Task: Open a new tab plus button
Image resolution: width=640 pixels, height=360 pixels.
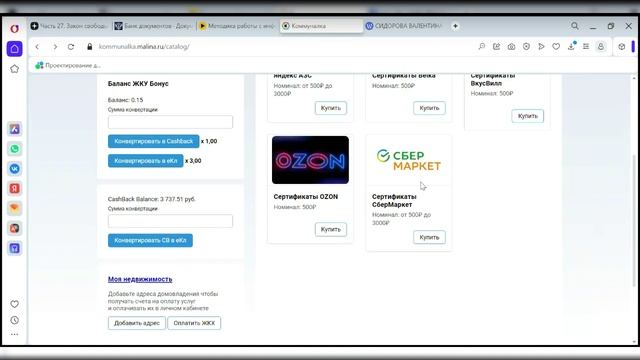Action: [455, 26]
